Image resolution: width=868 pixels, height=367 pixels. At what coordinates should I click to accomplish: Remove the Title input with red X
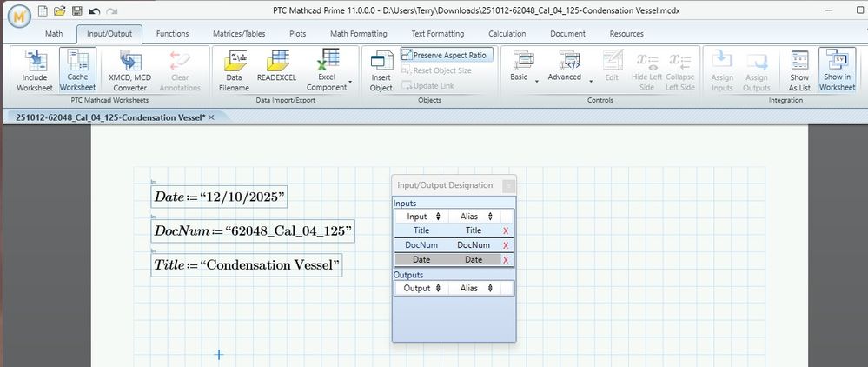coord(506,230)
